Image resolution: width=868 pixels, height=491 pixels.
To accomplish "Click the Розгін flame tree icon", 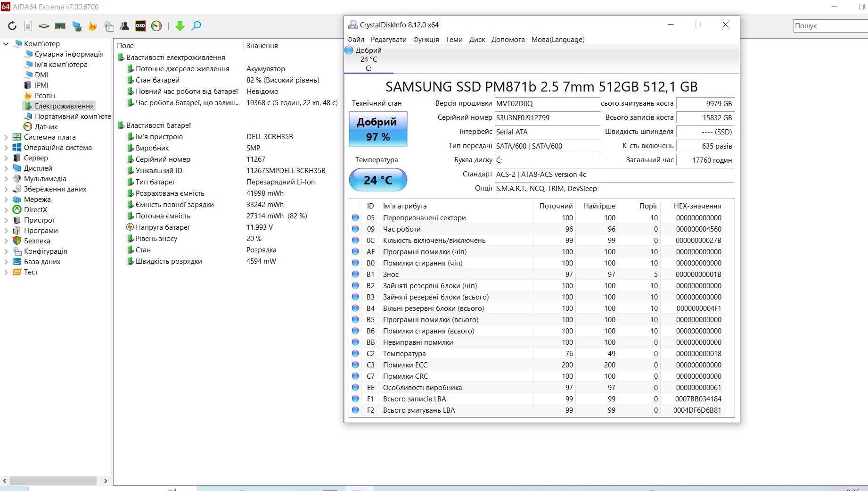I will point(28,95).
